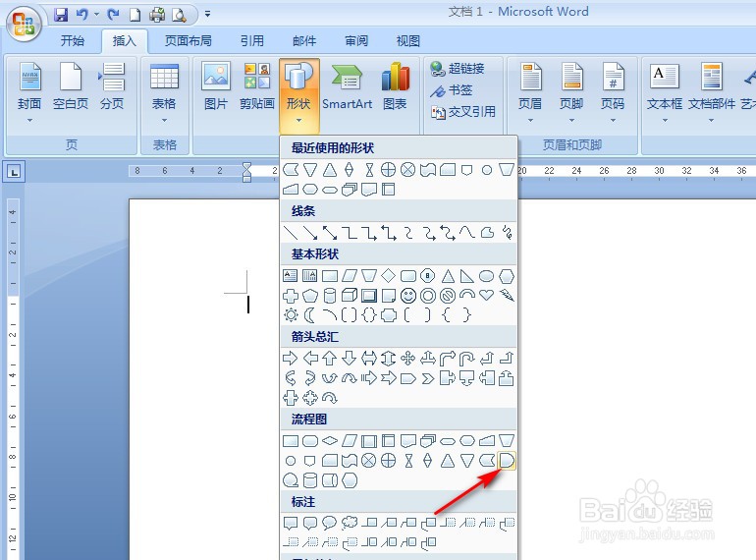Select the chevron arrow in 箭头总汇

[428, 378]
